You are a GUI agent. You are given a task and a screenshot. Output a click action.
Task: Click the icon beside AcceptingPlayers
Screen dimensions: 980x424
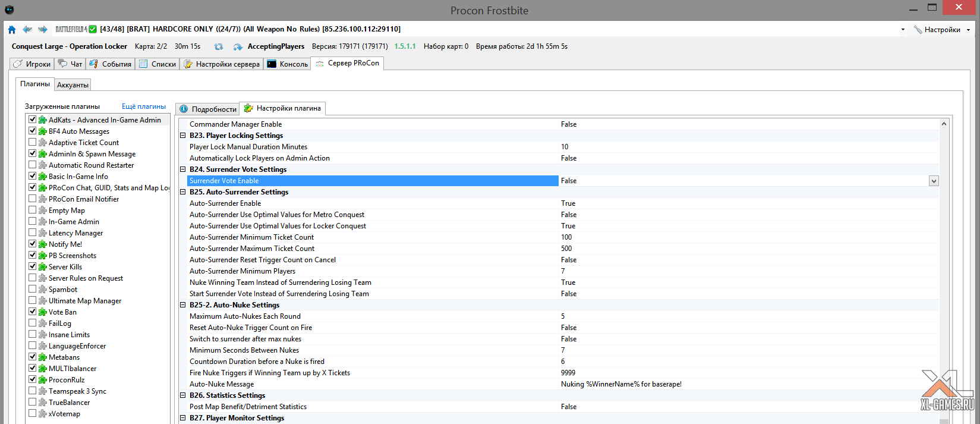click(238, 46)
